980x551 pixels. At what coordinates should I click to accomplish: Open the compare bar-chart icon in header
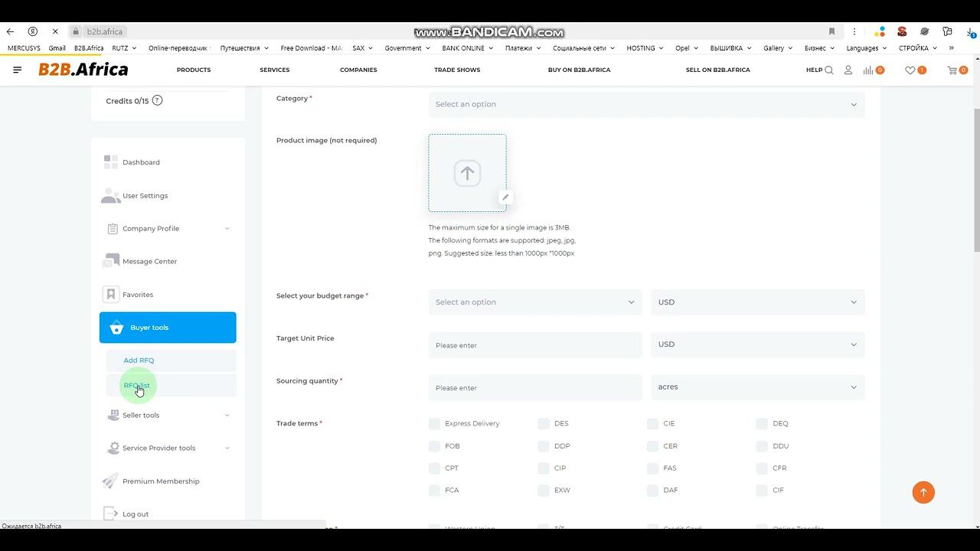tap(868, 70)
